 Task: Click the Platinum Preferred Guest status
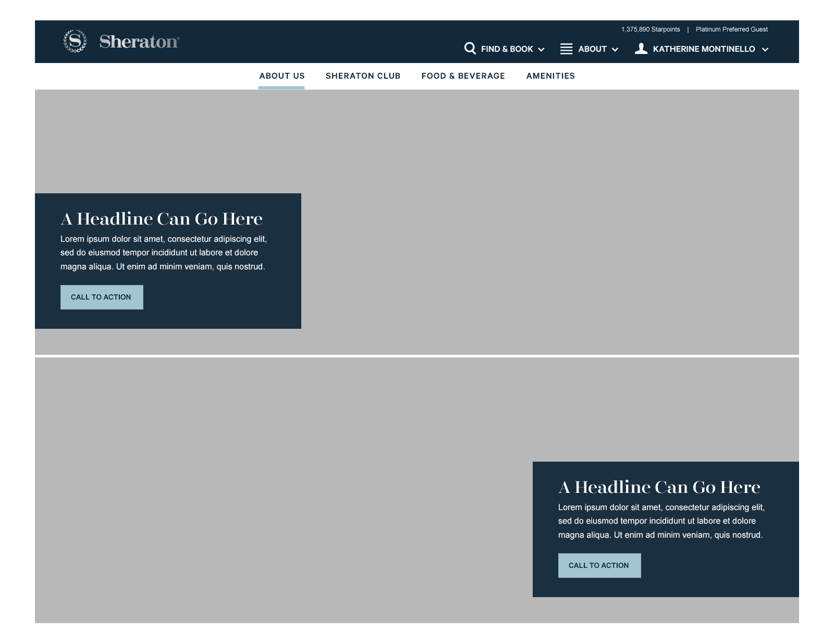(731, 30)
